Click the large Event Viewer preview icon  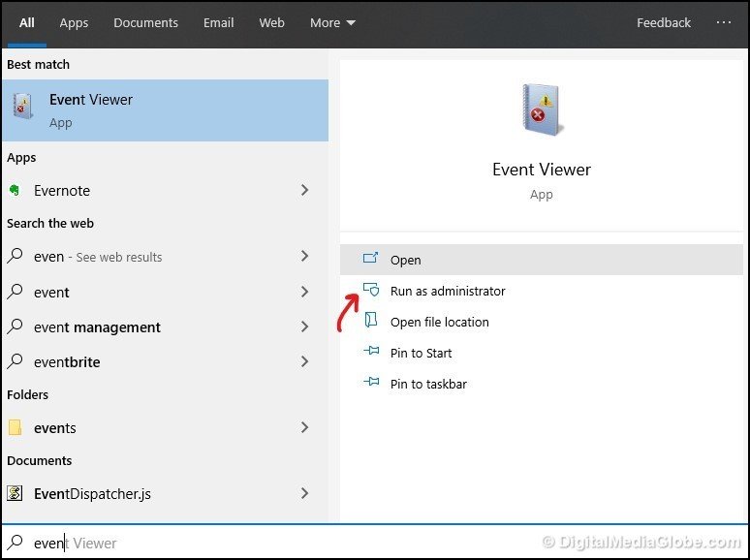[x=542, y=110]
